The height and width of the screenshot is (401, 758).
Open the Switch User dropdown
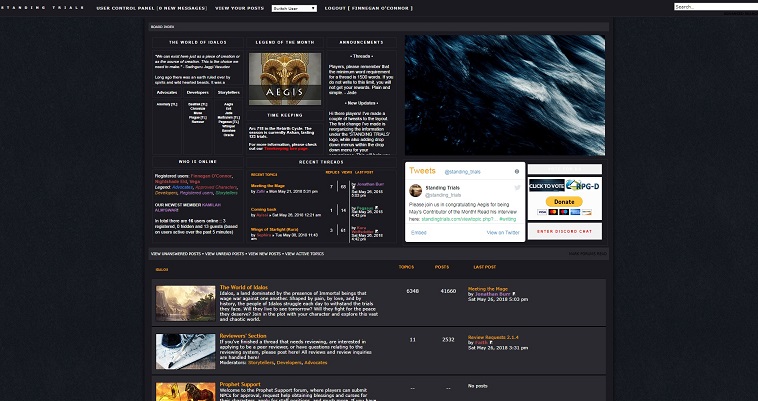(294, 8)
